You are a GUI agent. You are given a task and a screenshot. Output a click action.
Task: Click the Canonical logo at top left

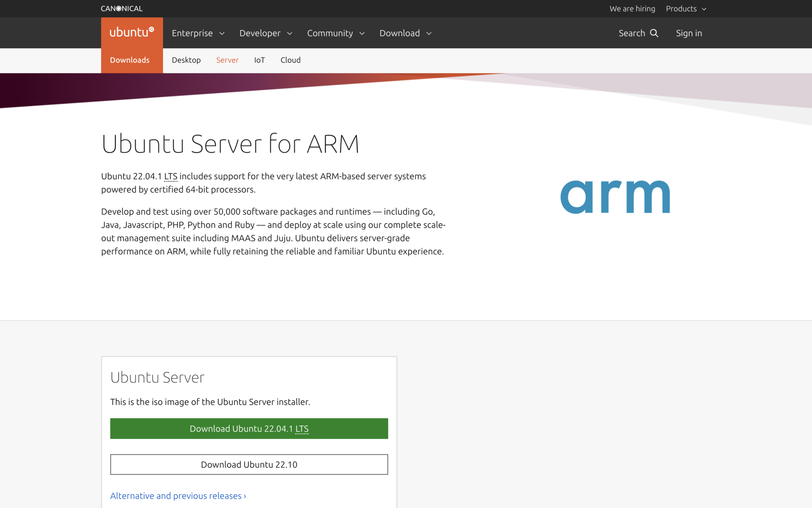tap(121, 8)
